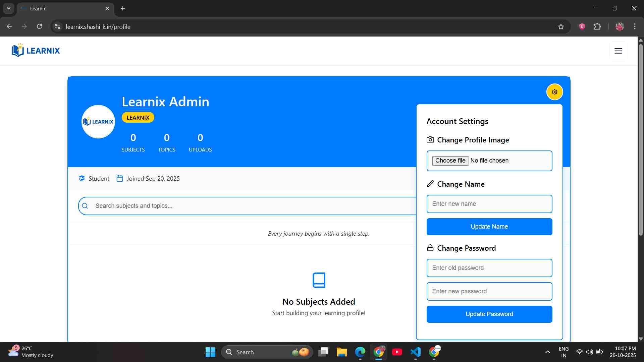Click the Learnix logo in header

point(36,50)
